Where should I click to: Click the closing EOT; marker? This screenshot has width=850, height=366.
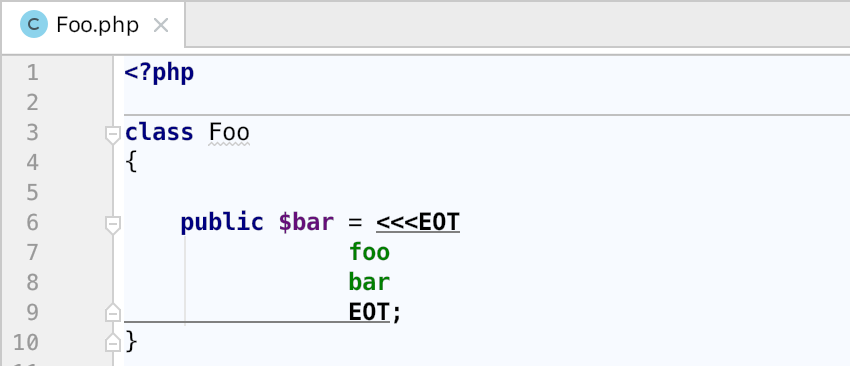click(x=375, y=312)
